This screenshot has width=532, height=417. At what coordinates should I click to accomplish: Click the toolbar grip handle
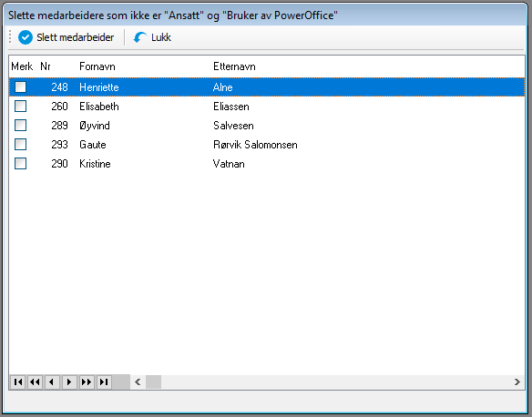pyautogui.click(x=10, y=37)
